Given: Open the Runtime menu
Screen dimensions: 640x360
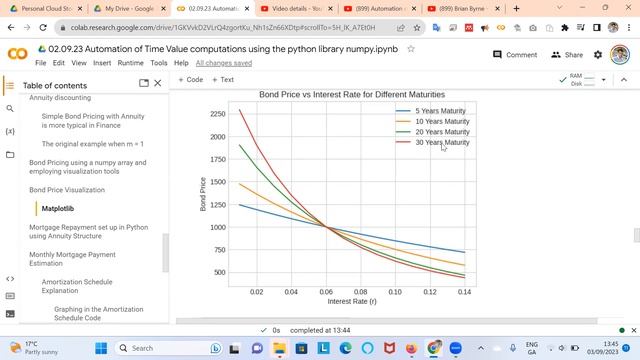Looking at the screenshot, I should 131,63.
